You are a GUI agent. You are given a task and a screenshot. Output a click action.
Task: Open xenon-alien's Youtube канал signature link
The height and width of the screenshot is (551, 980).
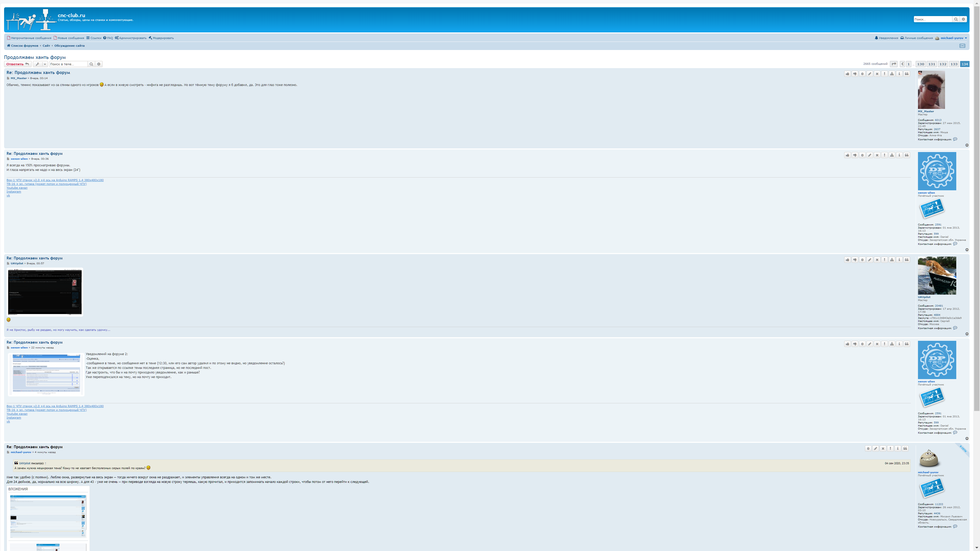click(17, 188)
